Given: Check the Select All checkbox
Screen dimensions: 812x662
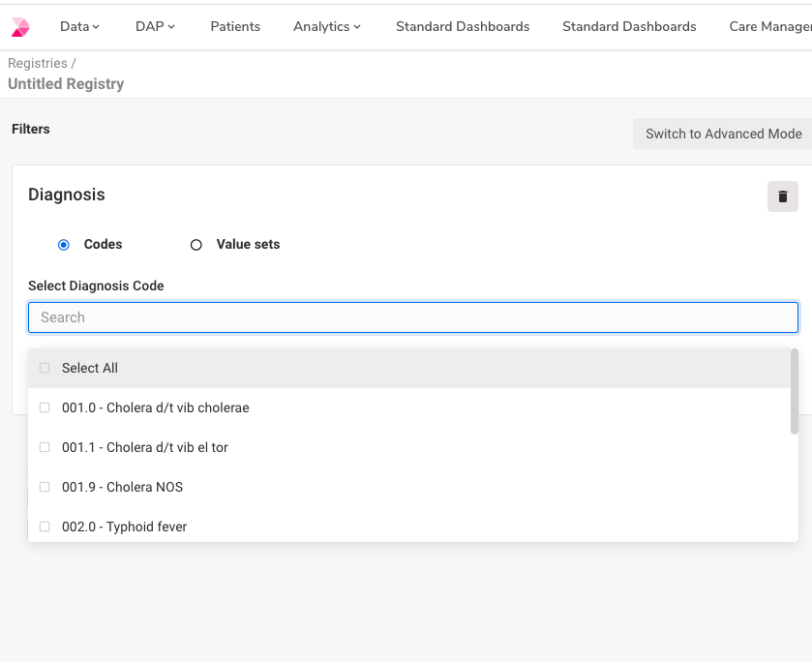Looking at the screenshot, I should [x=45, y=368].
